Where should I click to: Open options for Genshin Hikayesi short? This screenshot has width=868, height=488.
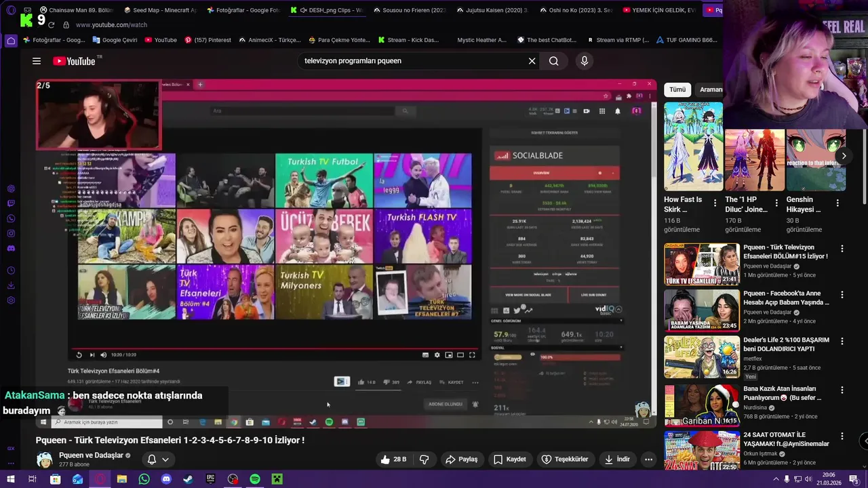[x=837, y=203]
